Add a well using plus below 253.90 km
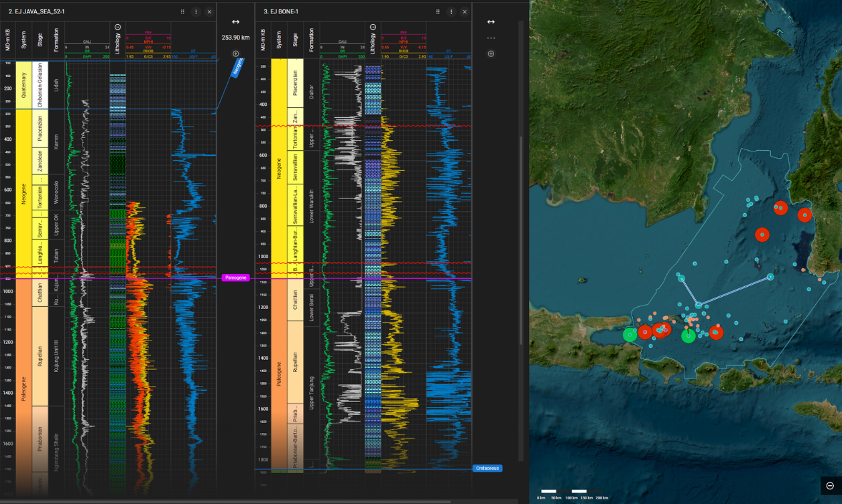This screenshot has width=842, height=504. click(235, 54)
